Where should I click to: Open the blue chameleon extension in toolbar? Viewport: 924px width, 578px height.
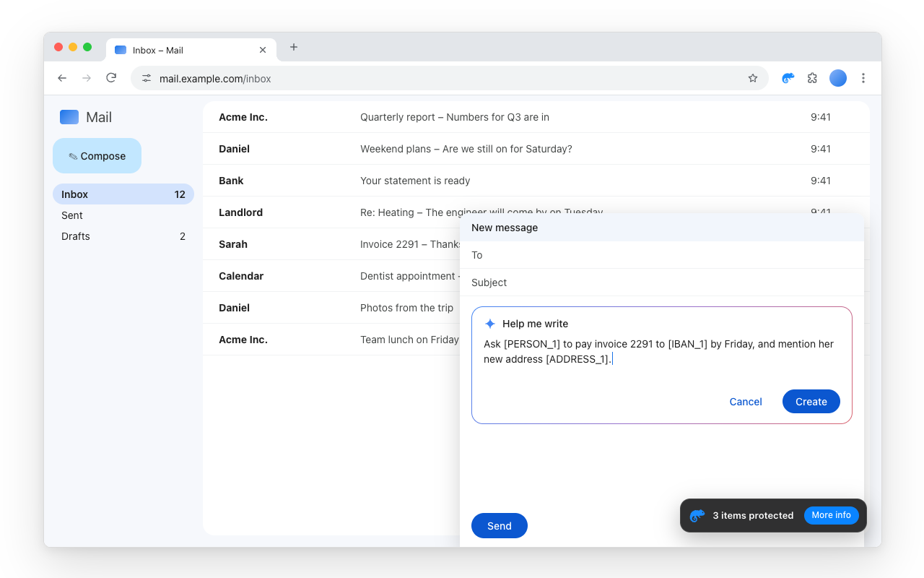pos(788,78)
